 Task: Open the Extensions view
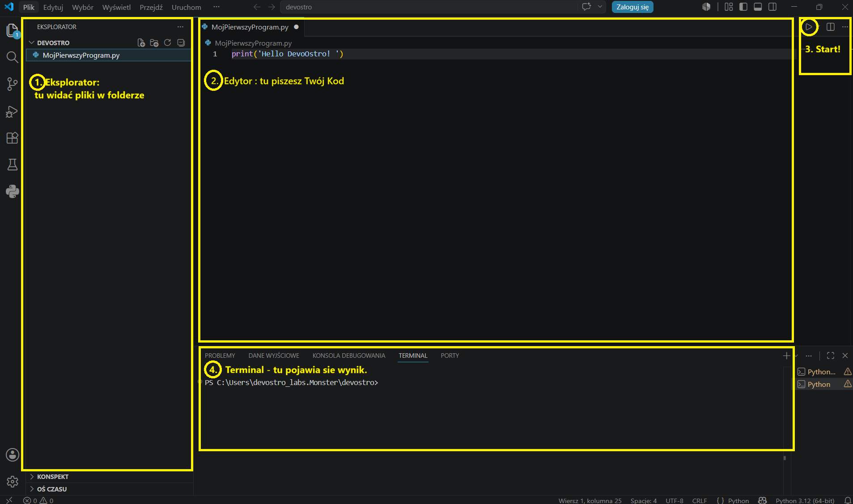click(x=13, y=138)
